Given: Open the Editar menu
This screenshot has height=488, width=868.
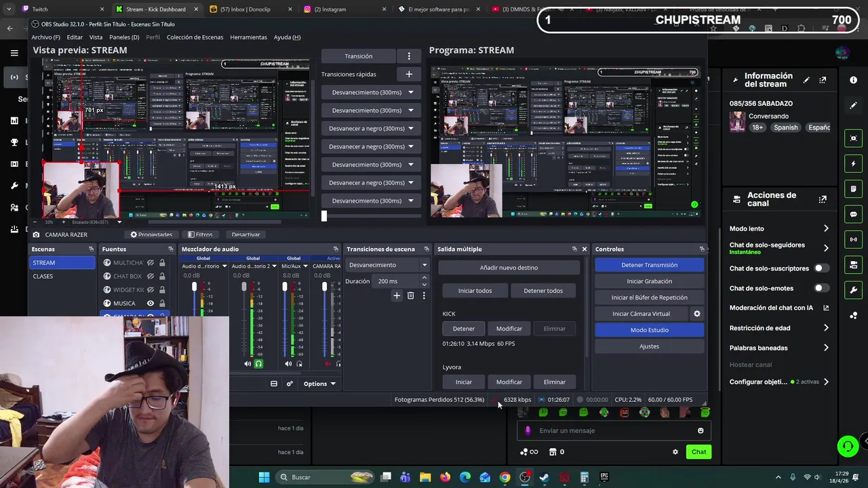Looking at the screenshot, I should click(75, 37).
